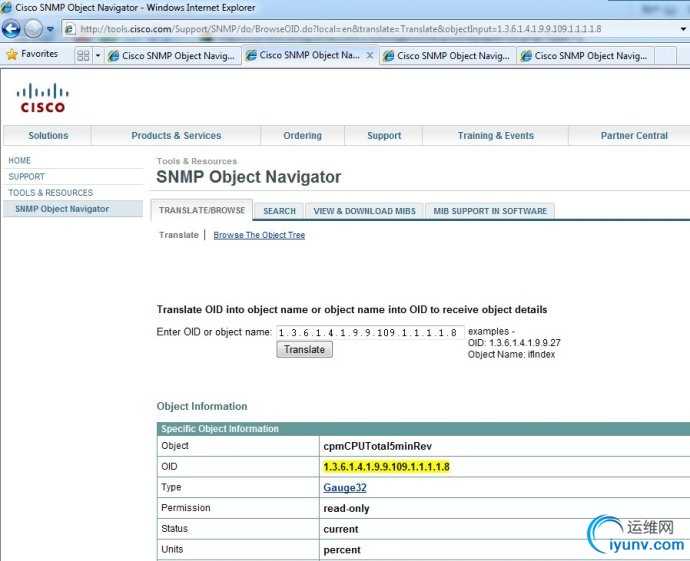Open the Favorites star button
The height and width of the screenshot is (561, 690).
point(32,54)
